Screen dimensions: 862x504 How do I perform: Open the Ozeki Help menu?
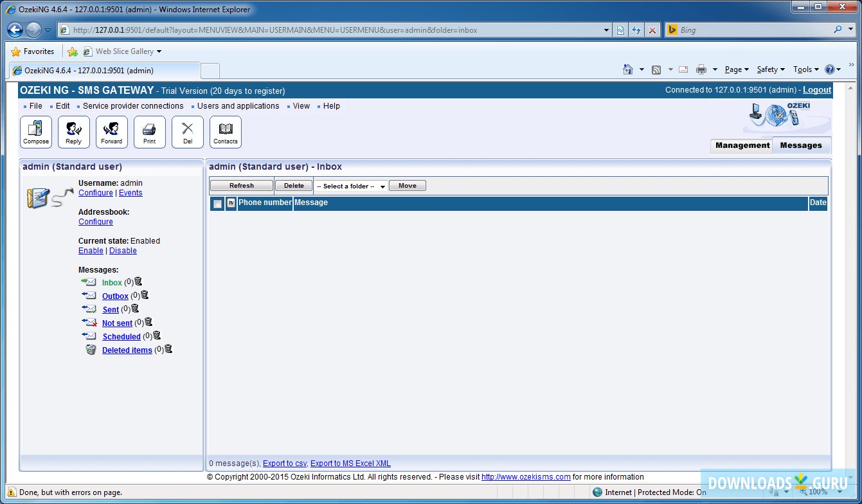(332, 106)
